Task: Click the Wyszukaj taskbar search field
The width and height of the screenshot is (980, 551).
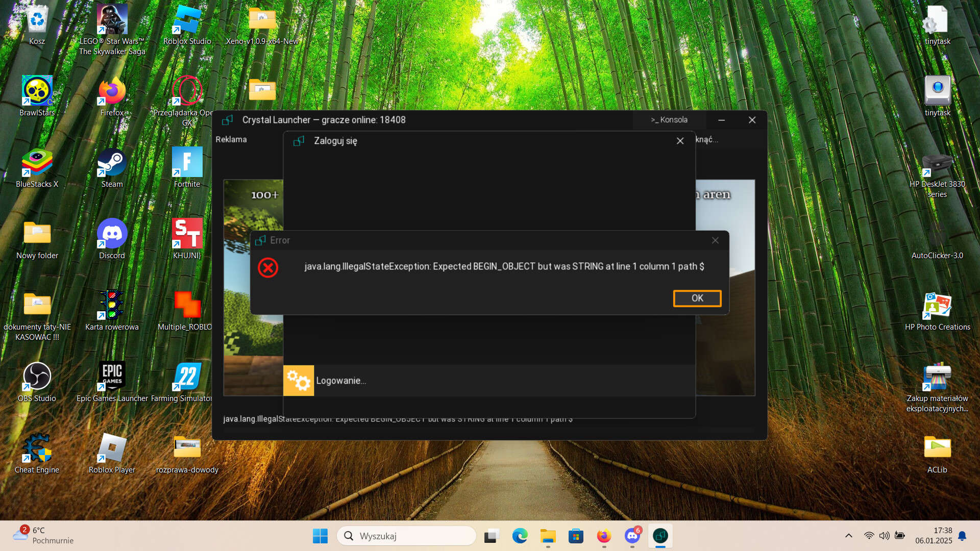Action: [x=406, y=536]
